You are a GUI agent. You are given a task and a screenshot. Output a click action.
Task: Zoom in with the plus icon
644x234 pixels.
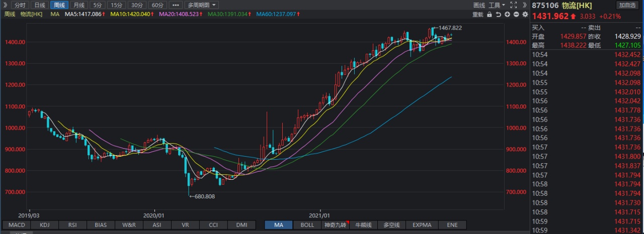507,15
